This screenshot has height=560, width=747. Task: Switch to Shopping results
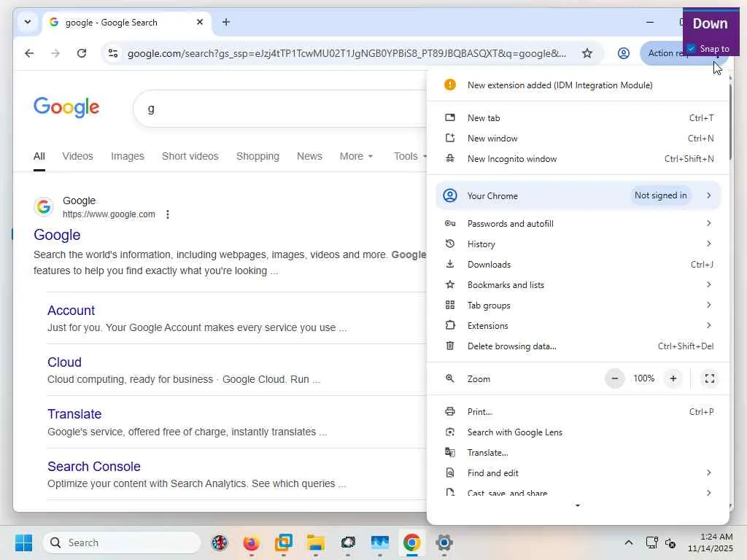(x=258, y=156)
